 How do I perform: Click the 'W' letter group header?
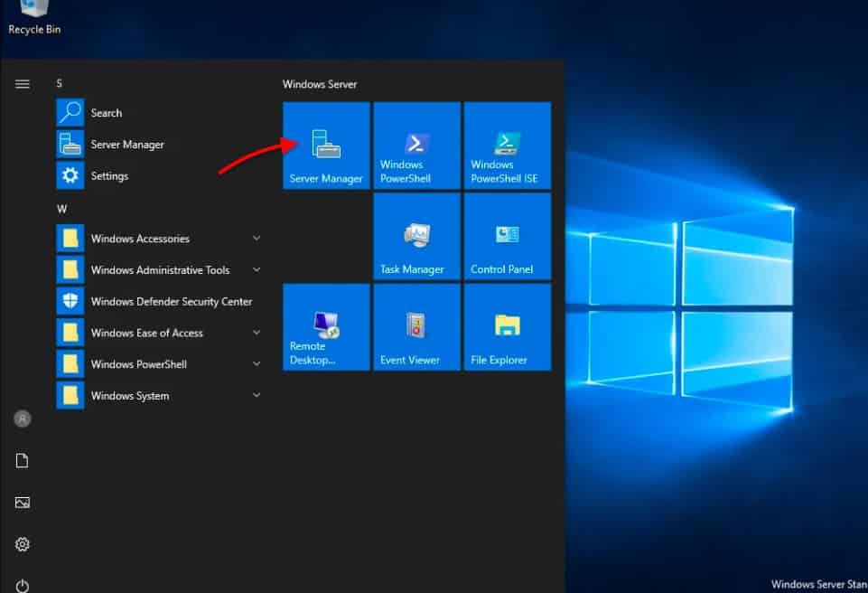(61, 209)
